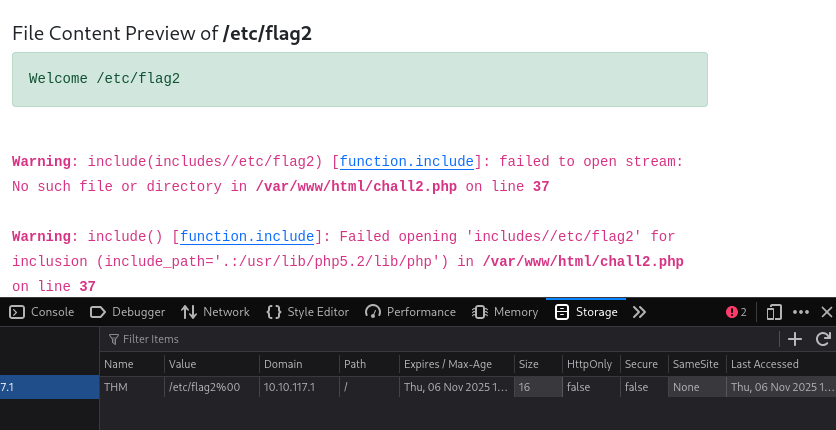Viewport: 836px width, 430px height.
Task: Open the second function.include link
Action: [x=247, y=237]
